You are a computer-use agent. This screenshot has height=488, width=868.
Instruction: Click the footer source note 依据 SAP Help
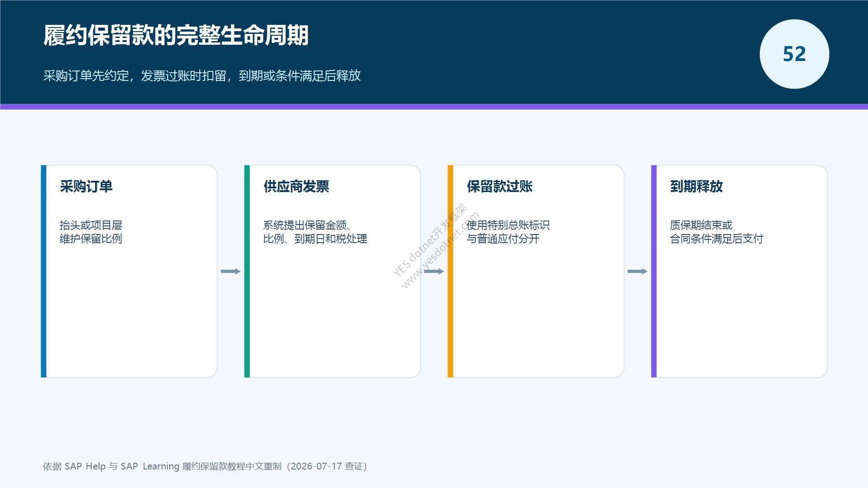[x=205, y=466]
